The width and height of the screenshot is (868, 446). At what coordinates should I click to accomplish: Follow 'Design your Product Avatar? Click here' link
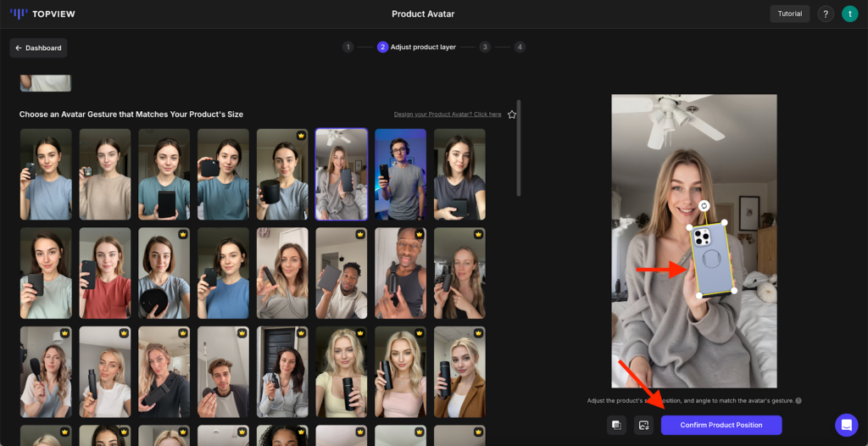point(447,114)
